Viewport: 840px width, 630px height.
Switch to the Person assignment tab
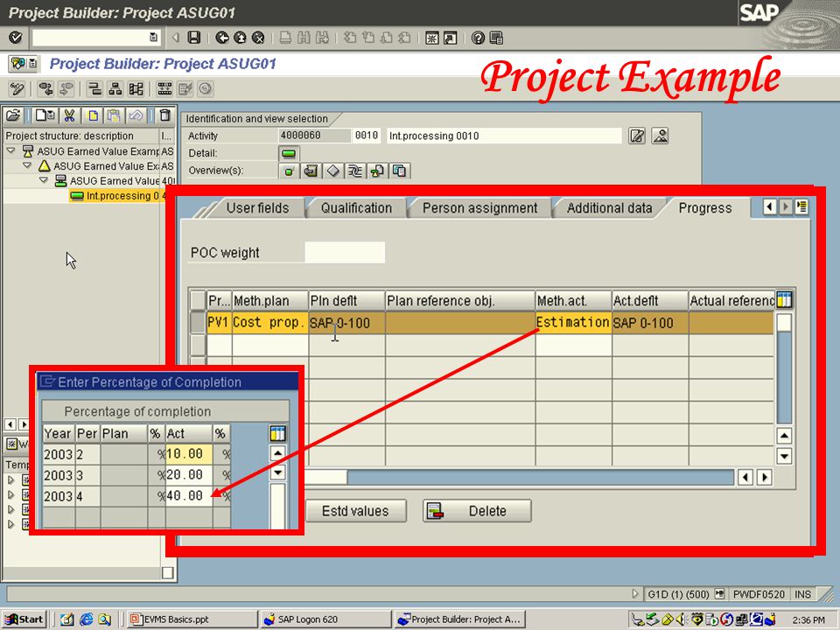pyautogui.click(x=479, y=208)
